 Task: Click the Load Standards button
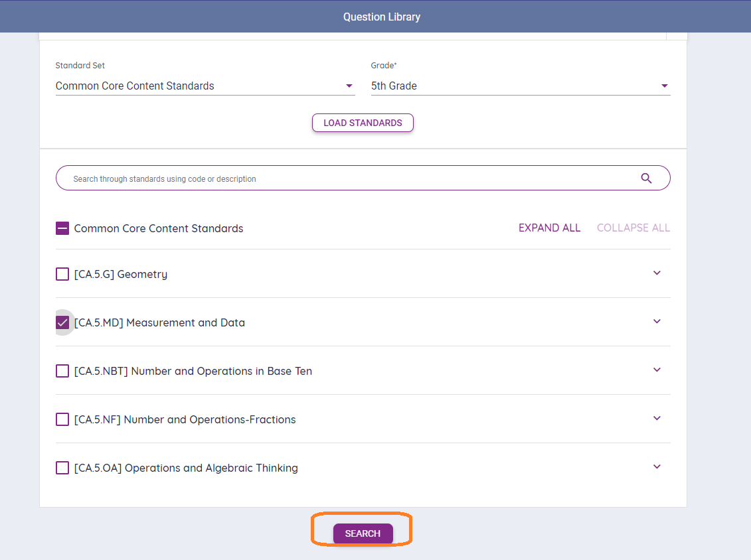(363, 123)
